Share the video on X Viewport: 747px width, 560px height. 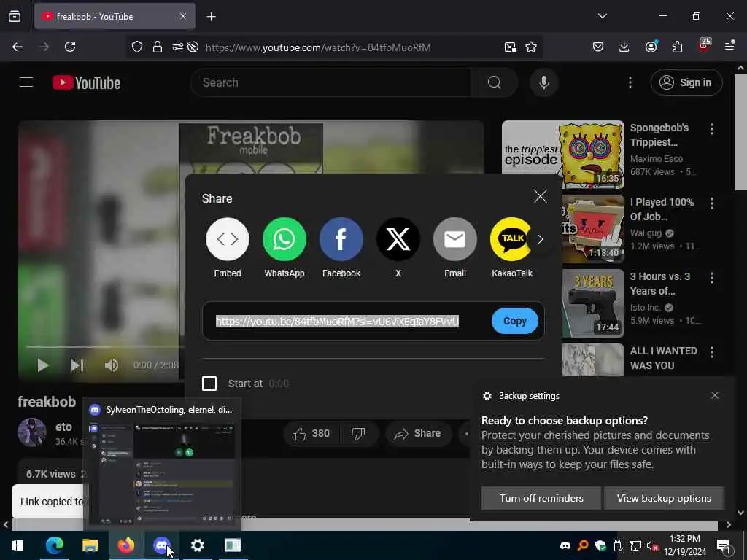(x=398, y=239)
